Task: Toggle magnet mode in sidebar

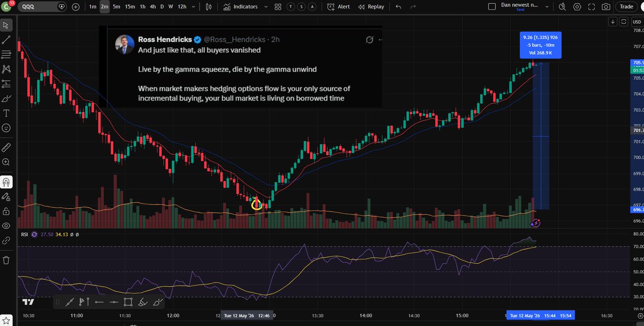Action: pos(6,182)
